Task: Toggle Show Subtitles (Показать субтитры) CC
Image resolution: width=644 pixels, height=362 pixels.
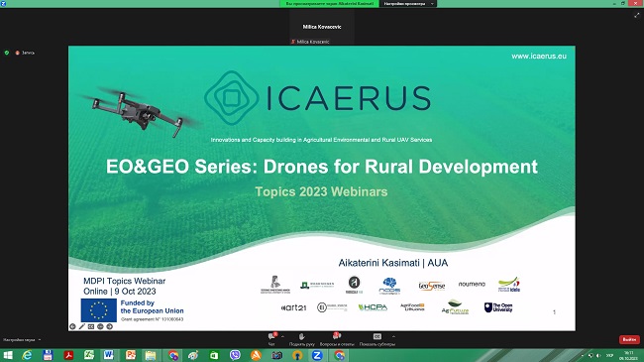Action: coord(377,339)
